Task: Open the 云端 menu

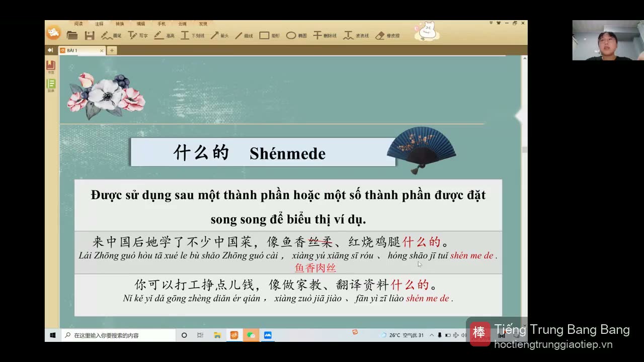Action: click(182, 24)
